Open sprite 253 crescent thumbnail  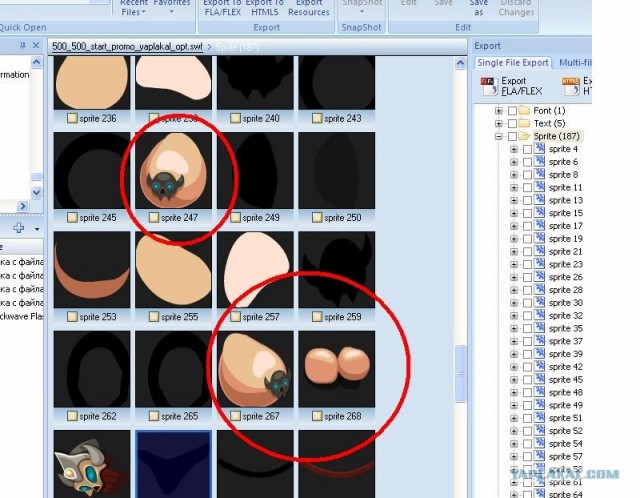(92, 270)
